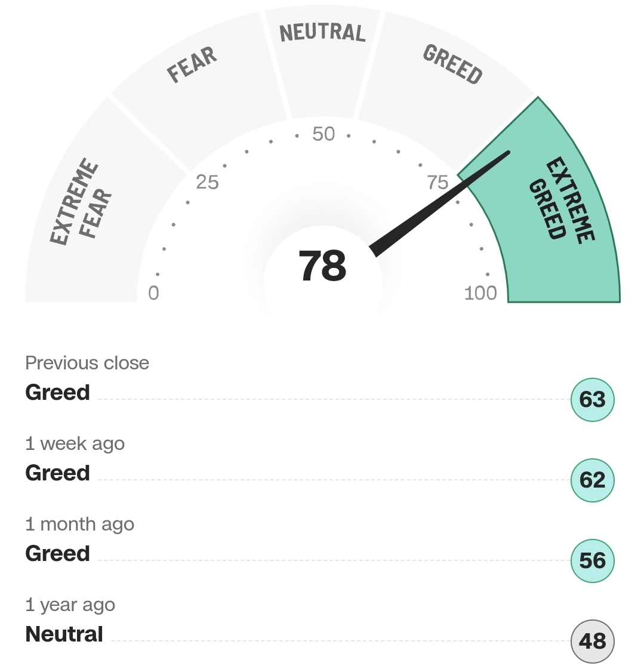The image size is (644, 666).
Task: Click the 1 year ago label
Action: click(x=70, y=605)
